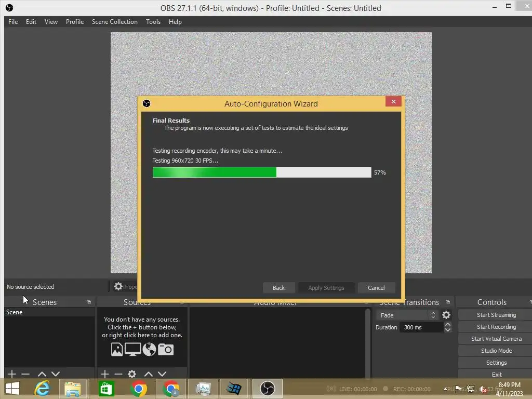Open the Help menu
Viewport: 532px width, 399px height.
pyautogui.click(x=175, y=22)
